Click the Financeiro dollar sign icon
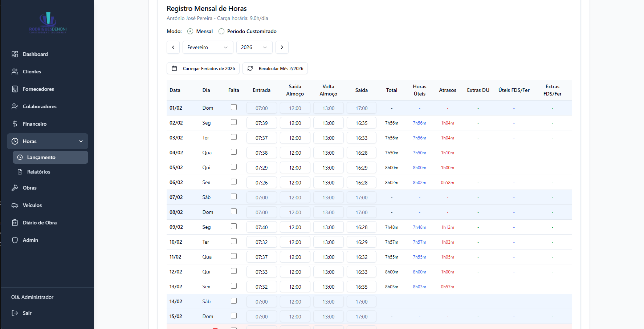The image size is (644, 329). pos(15,124)
